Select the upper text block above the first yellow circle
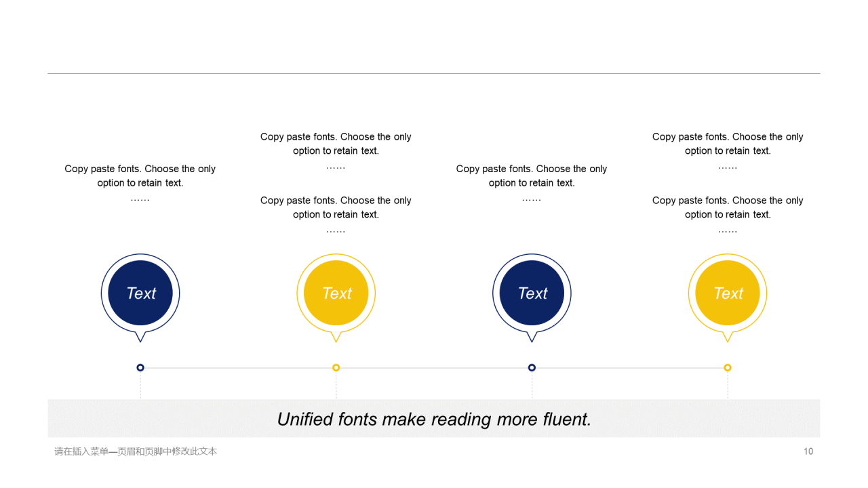The height and width of the screenshot is (488, 868). pos(336,151)
